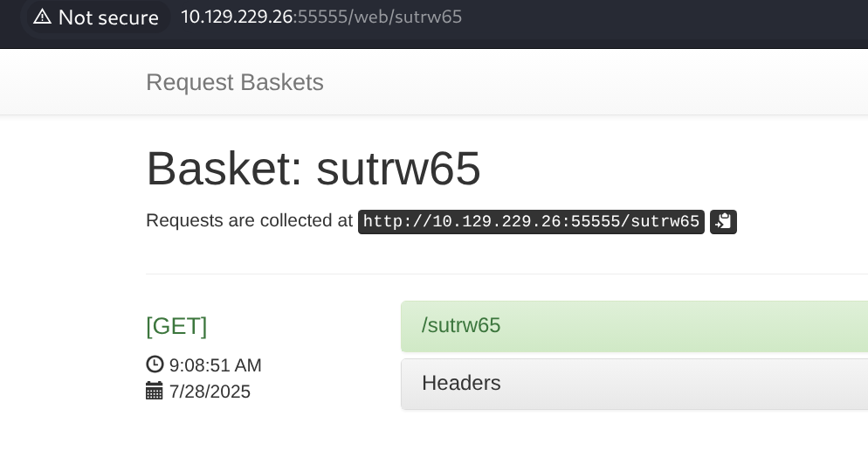
Task: Click the 9:08:51 AM timestamp
Action: point(216,365)
